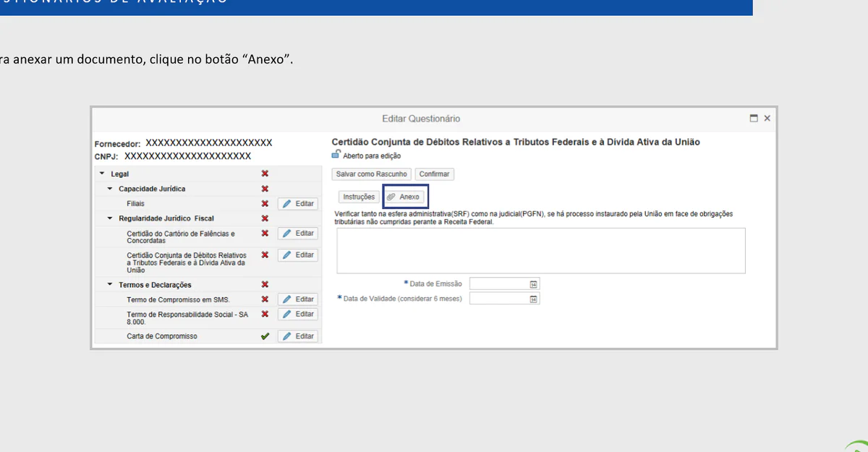Collapse the Legal tree section
The image size is (868, 452).
click(x=102, y=174)
